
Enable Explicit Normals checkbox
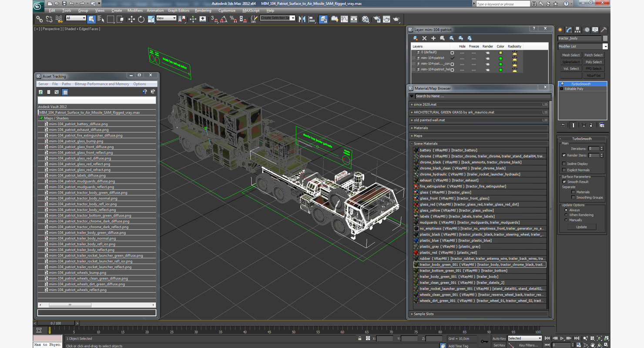click(x=564, y=170)
